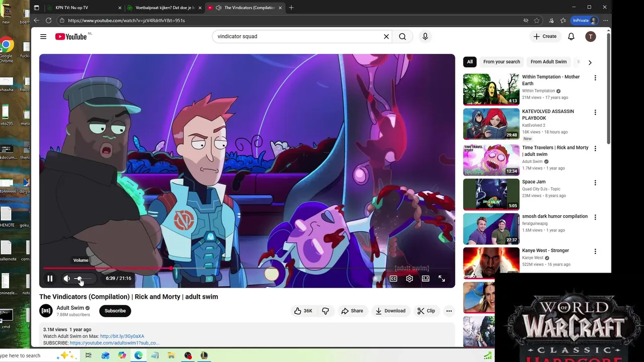This screenshot has height=362, width=644.
Task: Click the red video progress bar
Action: 108,268
